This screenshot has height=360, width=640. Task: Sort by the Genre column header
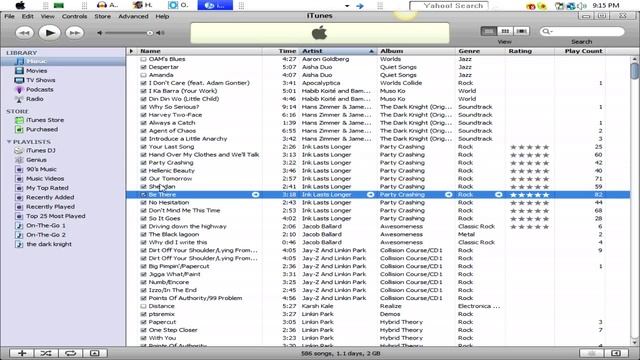click(480, 51)
